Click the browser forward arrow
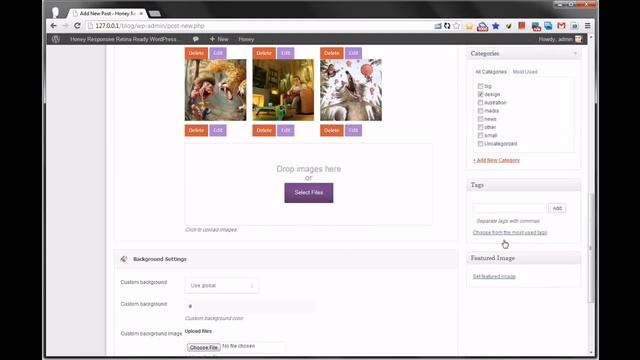This screenshot has height=360, width=640. pyautogui.click(x=65, y=26)
